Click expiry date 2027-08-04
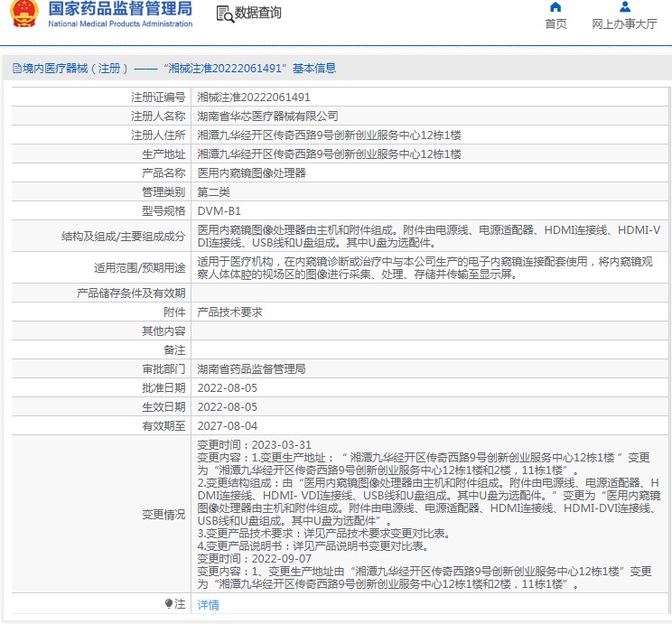 (227, 426)
